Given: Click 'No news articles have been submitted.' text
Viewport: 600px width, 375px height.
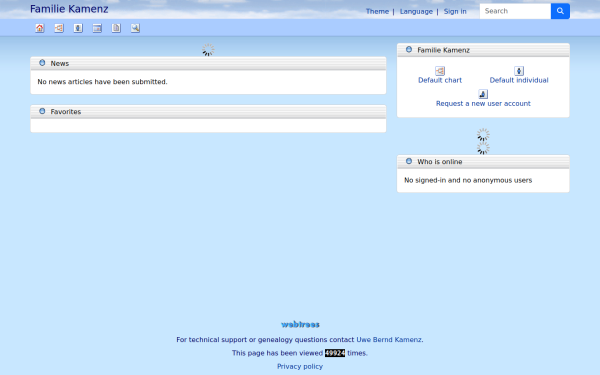Looking at the screenshot, I should 102,82.
